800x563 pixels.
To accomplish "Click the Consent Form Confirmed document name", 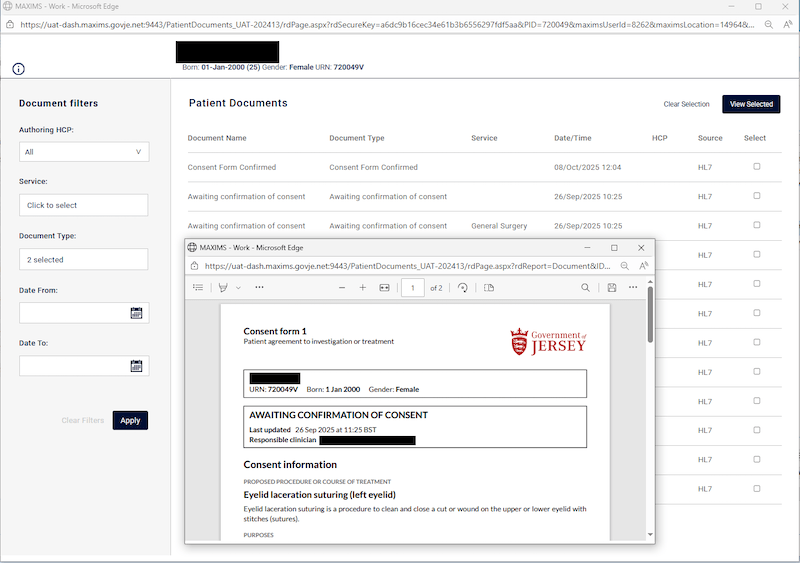I will pos(232,167).
